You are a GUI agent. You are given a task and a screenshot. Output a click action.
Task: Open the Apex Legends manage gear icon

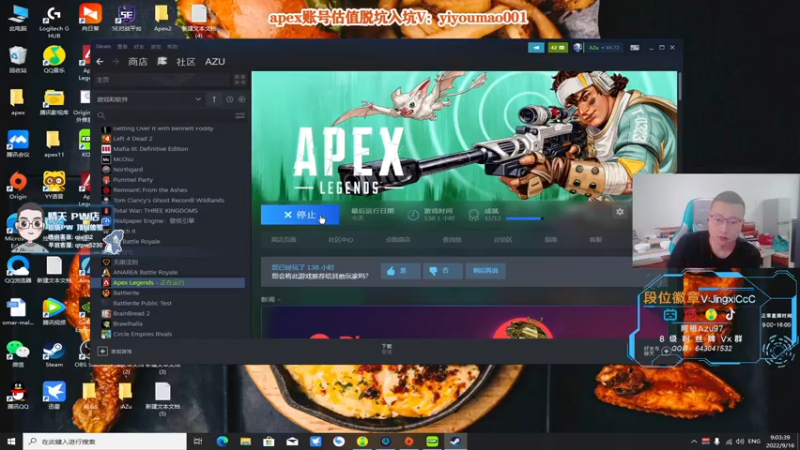[x=619, y=212]
